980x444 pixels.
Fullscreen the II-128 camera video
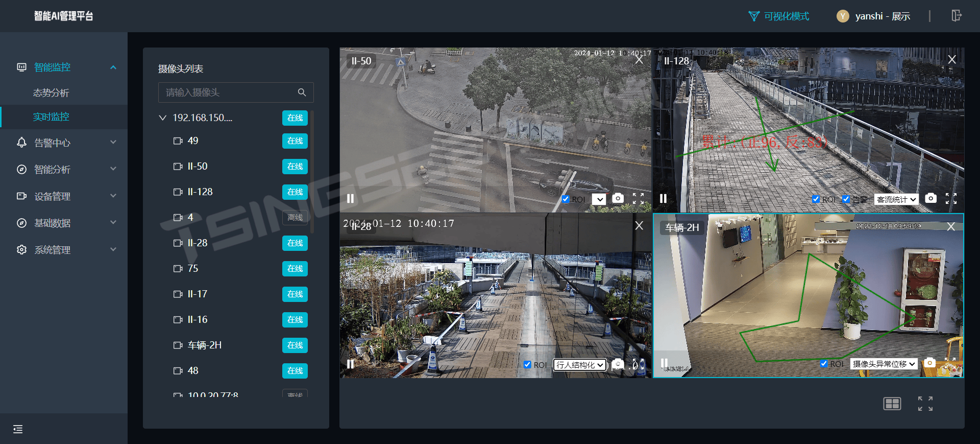coord(950,199)
